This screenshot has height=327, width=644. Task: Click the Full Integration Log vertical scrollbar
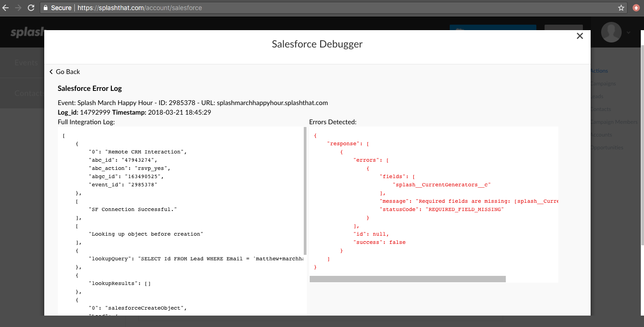(305, 191)
